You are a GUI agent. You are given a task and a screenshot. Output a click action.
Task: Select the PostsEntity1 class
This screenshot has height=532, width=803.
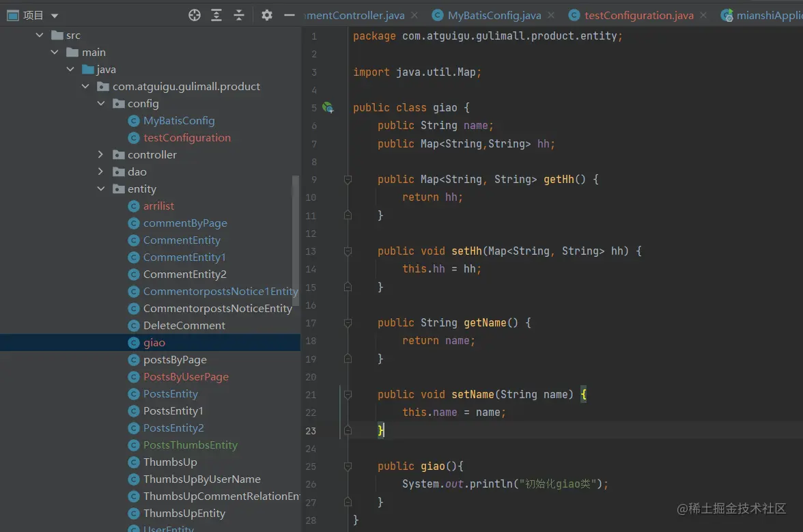[x=173, y=411]
